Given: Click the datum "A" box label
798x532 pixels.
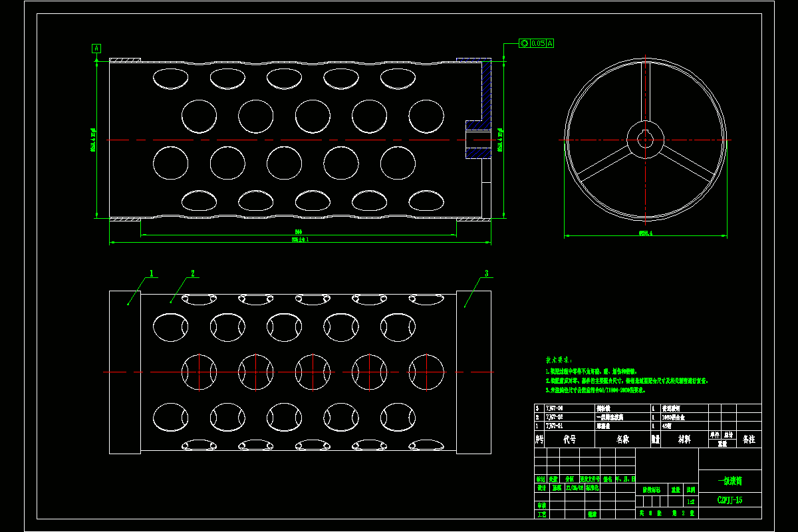Looking at the screenshot, I should (96, 49).
